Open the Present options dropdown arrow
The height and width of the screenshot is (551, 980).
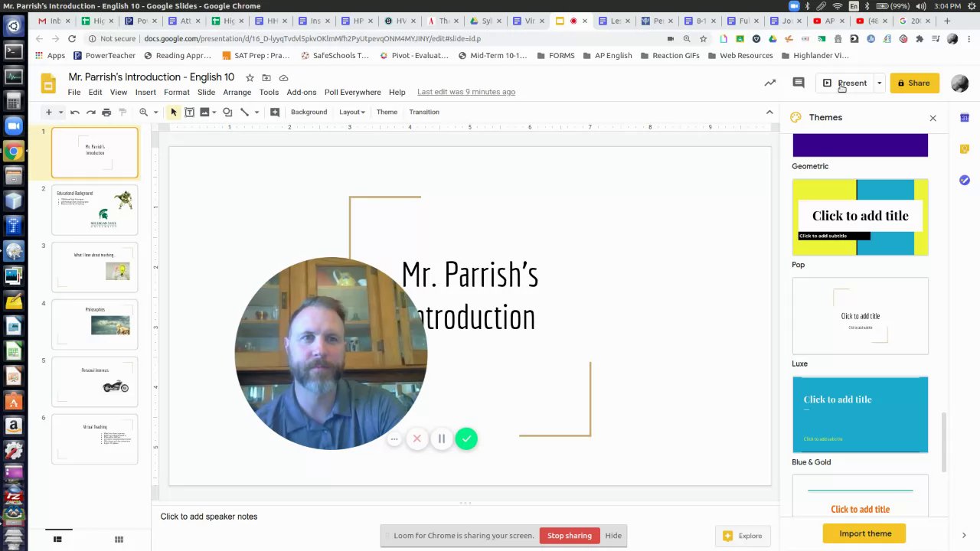(x=879, y=83)
